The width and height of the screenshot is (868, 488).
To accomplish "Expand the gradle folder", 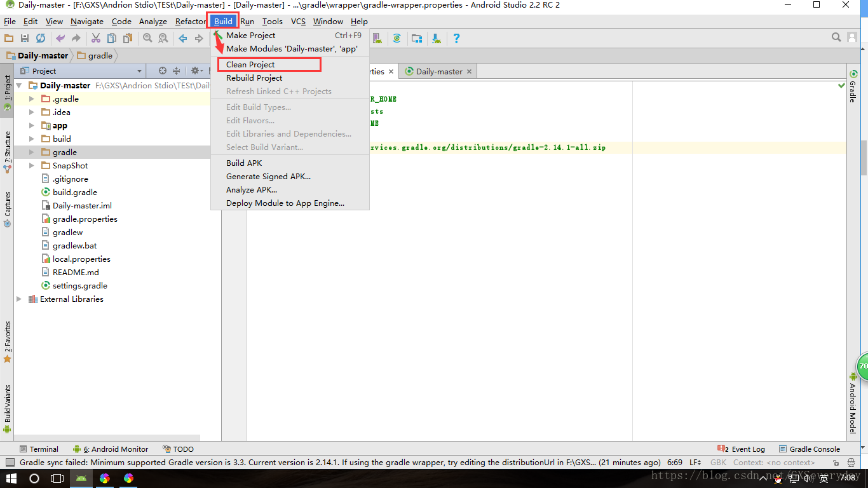I will pyautogui.click(x=32, y=152).
